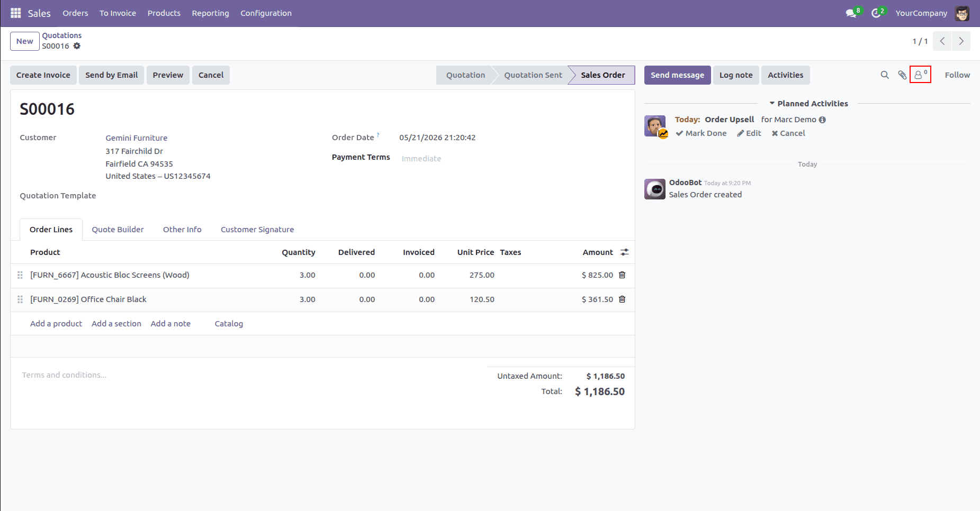Click the Product column header
980x511 pixels.
[45, 252]
